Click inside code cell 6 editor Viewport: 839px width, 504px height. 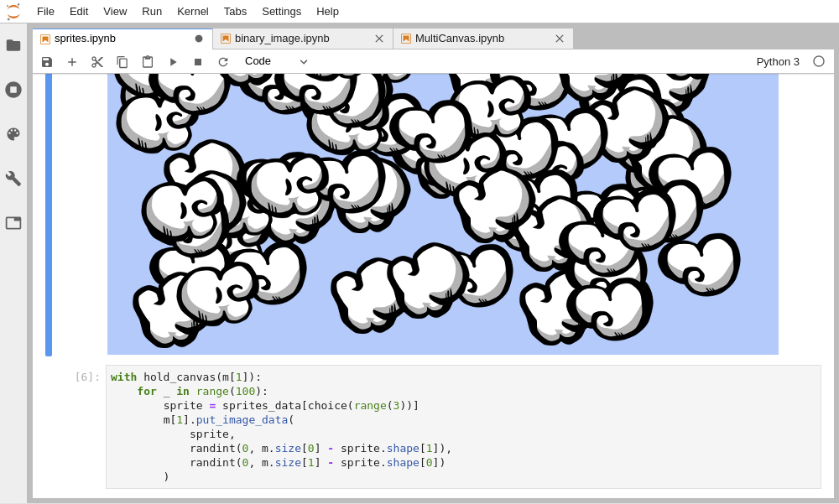click(463, 426)
